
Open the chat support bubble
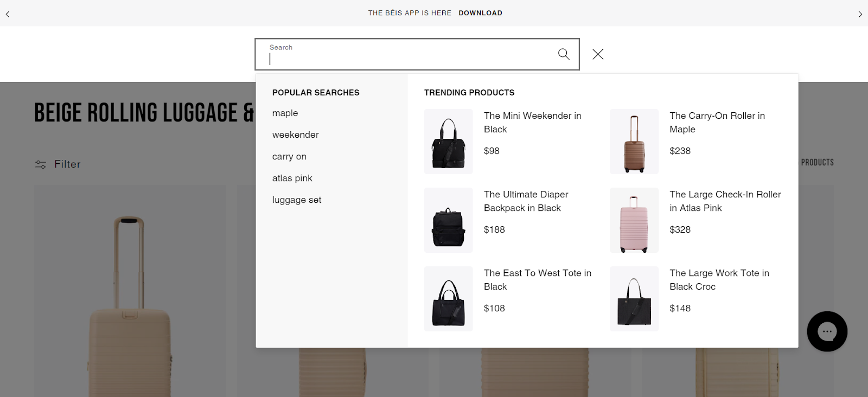pyautogui.click(x=827, y=331)
